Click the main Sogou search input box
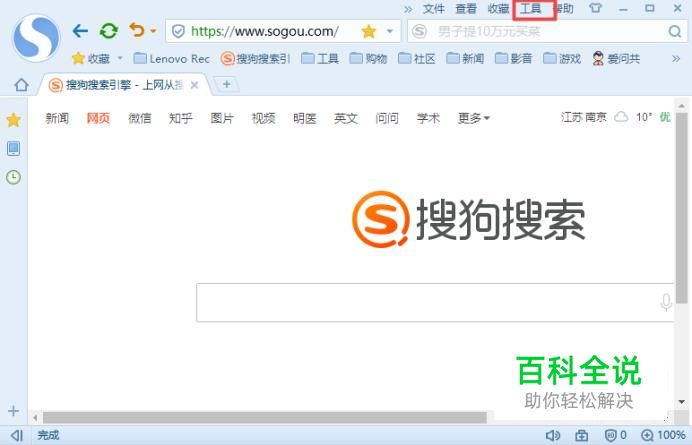The height and width of the screenshot is (445, 692). (x=435, y=302)
